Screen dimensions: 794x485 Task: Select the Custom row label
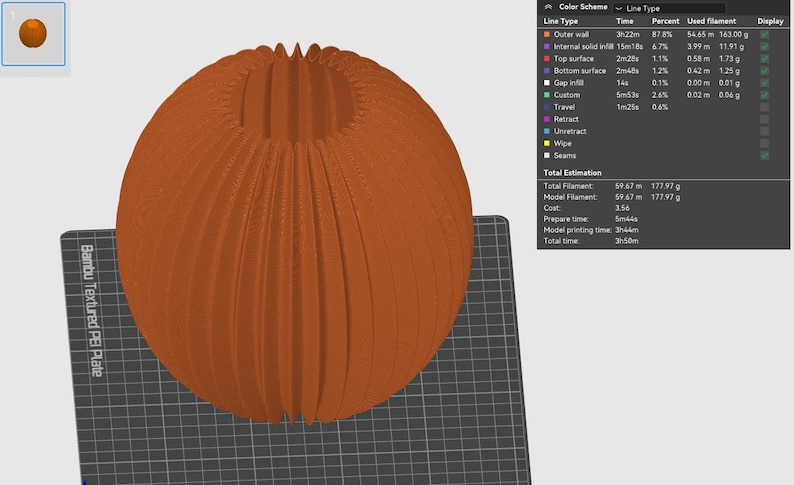[567, 95]
